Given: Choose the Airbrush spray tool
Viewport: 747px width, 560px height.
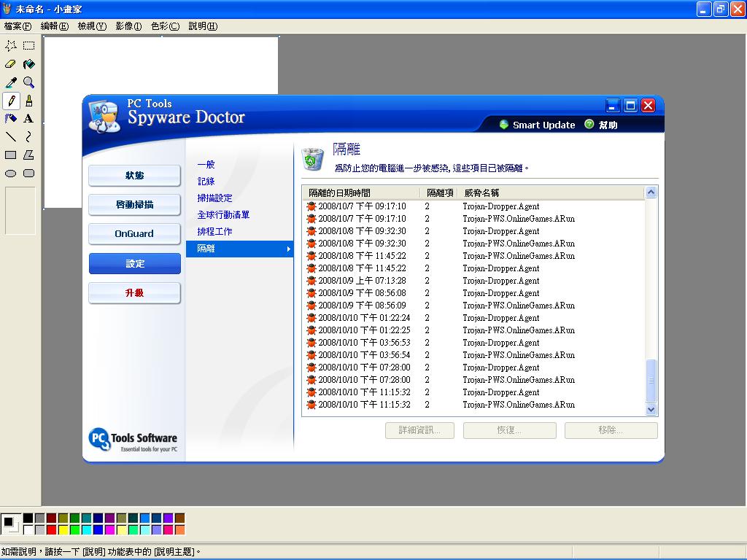Looking at the screenshot, I should (11, 119).
